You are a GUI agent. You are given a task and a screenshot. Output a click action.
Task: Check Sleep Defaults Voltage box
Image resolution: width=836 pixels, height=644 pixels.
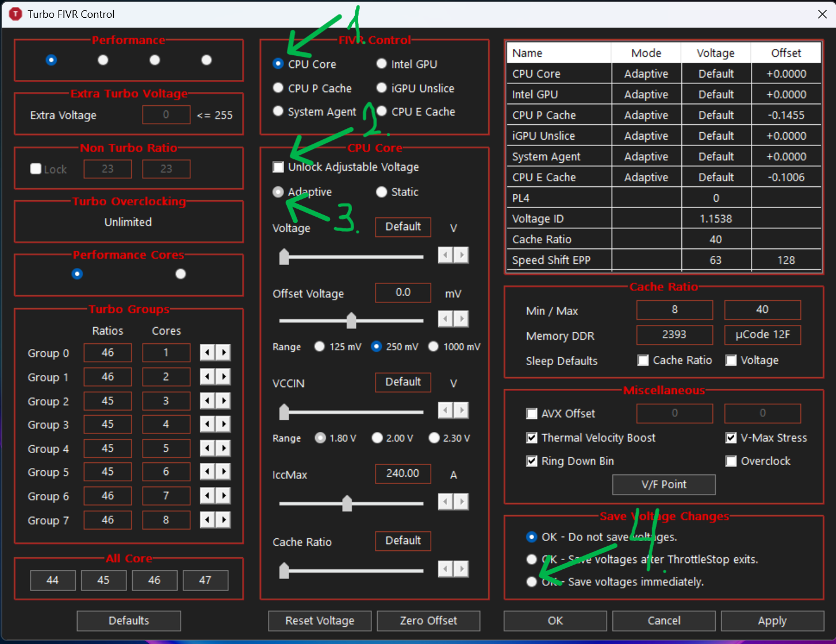point(731,360)
